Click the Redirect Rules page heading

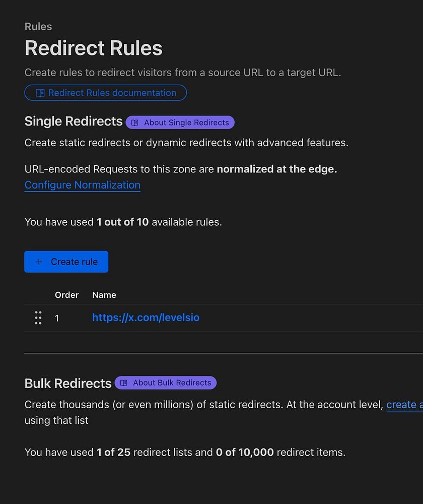tap(93, 48)
